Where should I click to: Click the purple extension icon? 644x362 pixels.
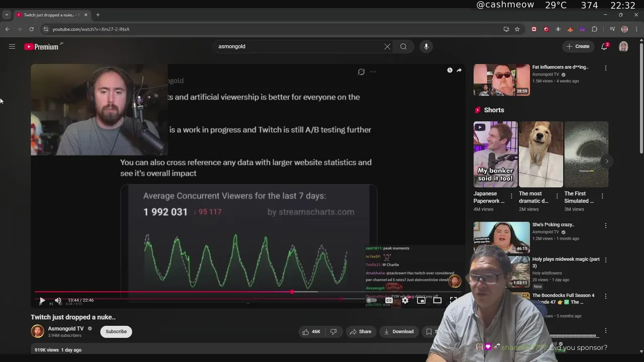(x=582, y=29)
